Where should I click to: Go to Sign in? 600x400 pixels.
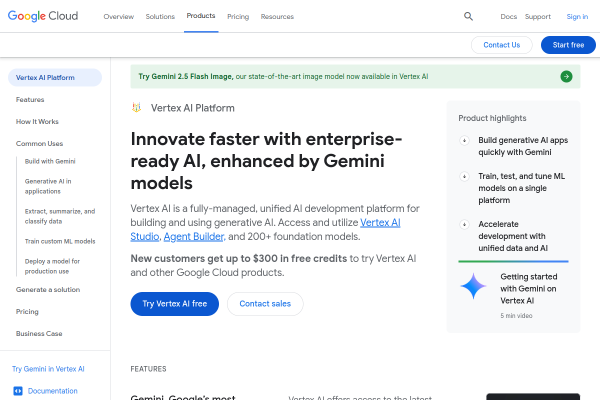(577, 17)
